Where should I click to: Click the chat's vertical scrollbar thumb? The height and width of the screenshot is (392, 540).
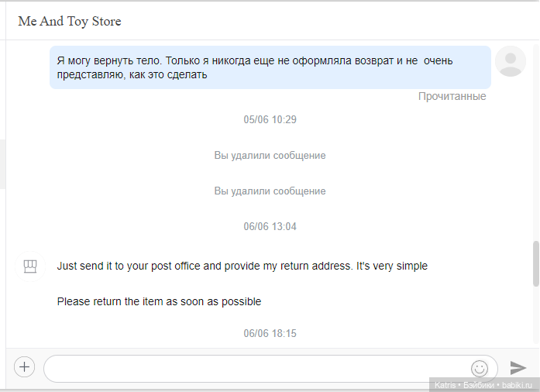[x=535, y=263]
